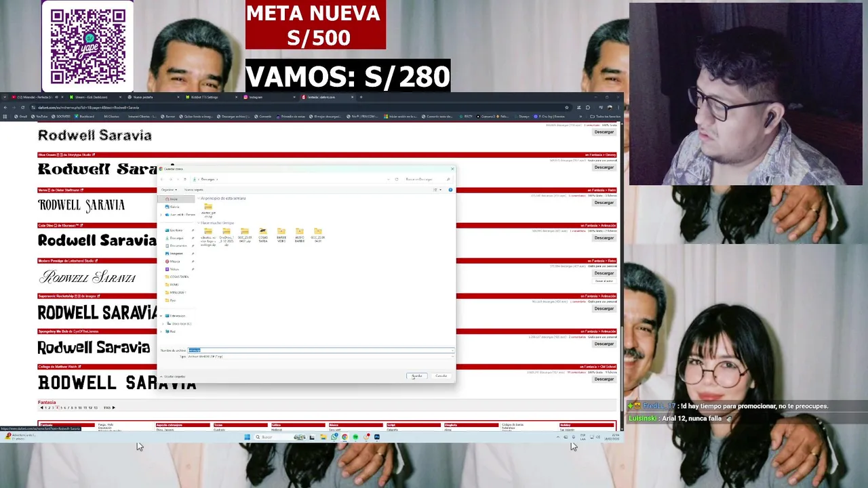This screenshot has width=868, height=488.
Task: Click the Fantasía category link above pagination
Action: 47,403
